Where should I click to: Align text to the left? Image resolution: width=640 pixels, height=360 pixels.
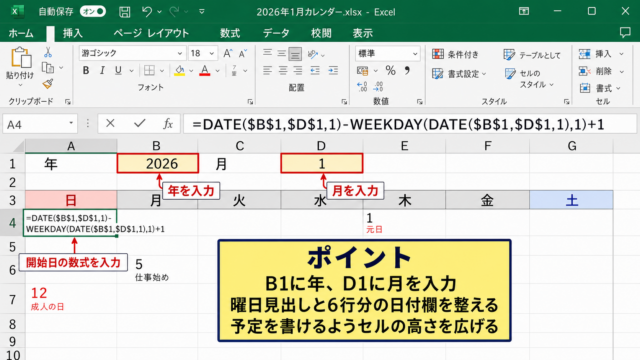pyautogui.click(x=267, y=71)
